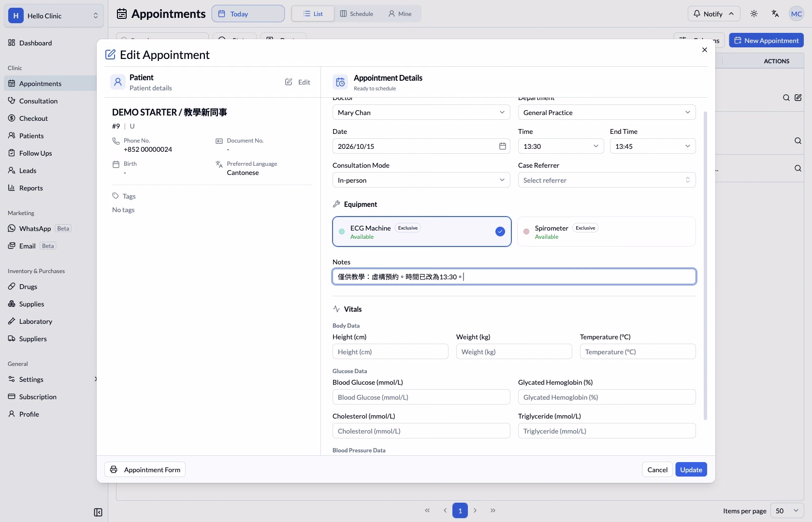The image size is (812, 522).
Task: Switch to the Schedule view tab
Action: pos(357,14)
